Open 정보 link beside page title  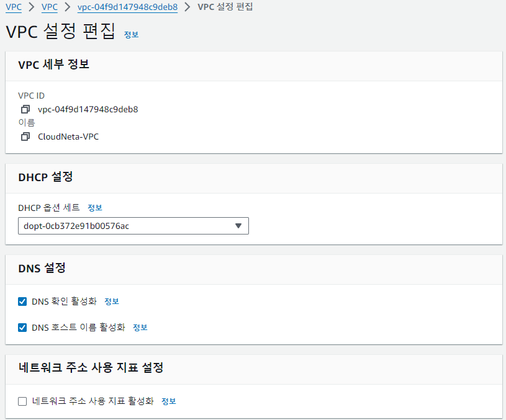point(132,35)
